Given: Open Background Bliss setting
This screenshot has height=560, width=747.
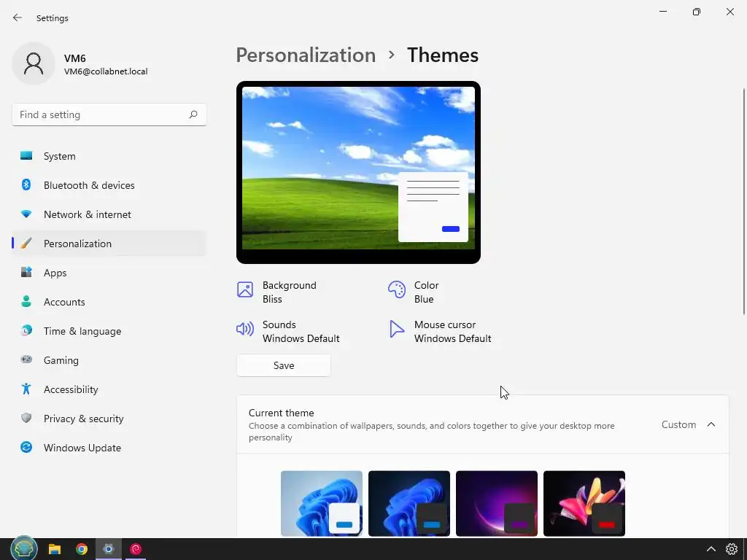Looking at the screenshot, I should point(276,292).
